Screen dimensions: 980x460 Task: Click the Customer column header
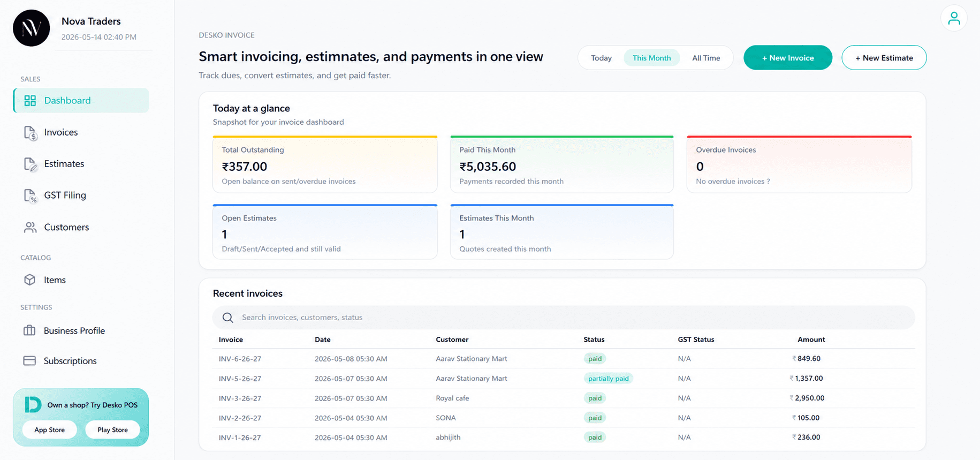point(452,340)
